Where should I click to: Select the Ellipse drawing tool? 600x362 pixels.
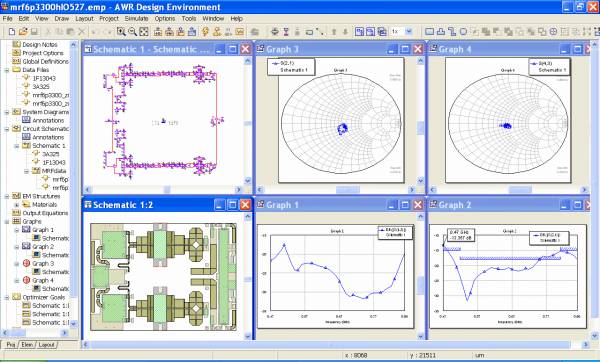click(x=463, y=32)
